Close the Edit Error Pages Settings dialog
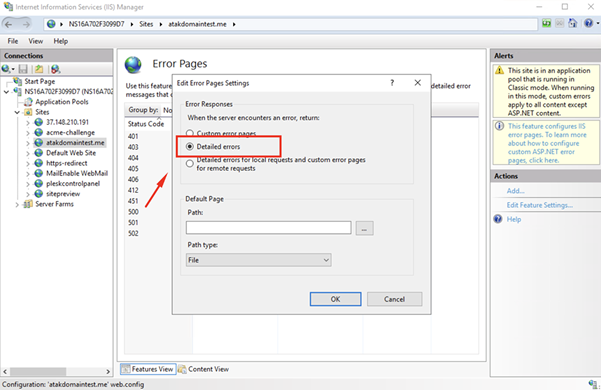Viewport: 601px width, 390px height. (x=418, y=83)
